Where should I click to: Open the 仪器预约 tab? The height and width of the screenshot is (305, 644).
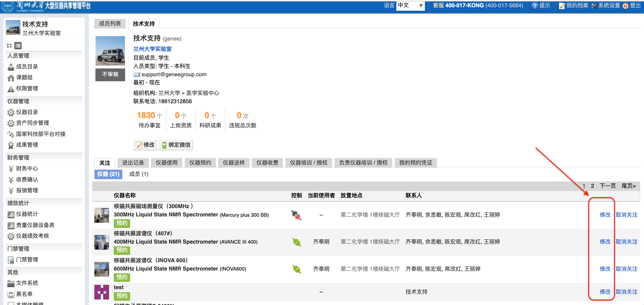point(200,163)
